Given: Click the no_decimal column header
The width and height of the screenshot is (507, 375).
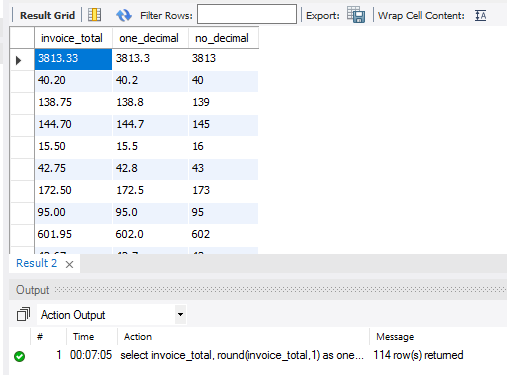Looking at the screenshot, I should pyautogui.click(x=223, y=38).
